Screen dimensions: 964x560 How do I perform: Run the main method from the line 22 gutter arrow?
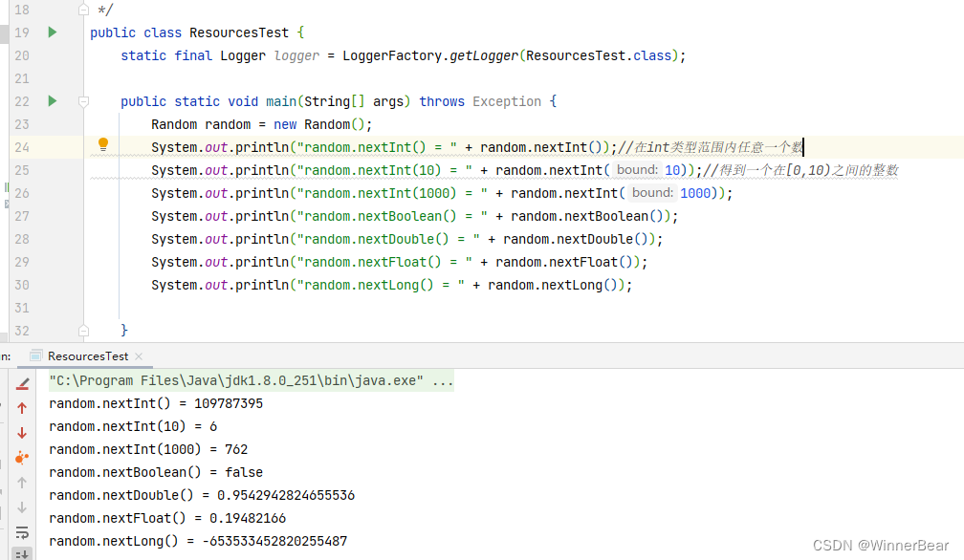click(x=53, y=100)
